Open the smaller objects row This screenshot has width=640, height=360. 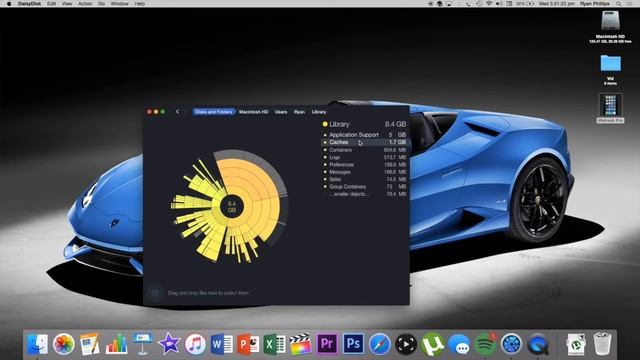coord(364,194)
